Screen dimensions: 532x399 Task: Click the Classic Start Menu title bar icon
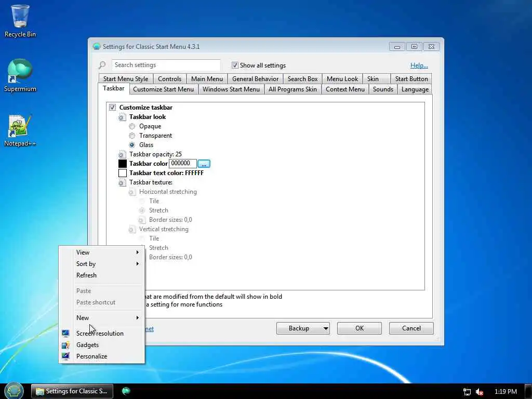[97, 46]
